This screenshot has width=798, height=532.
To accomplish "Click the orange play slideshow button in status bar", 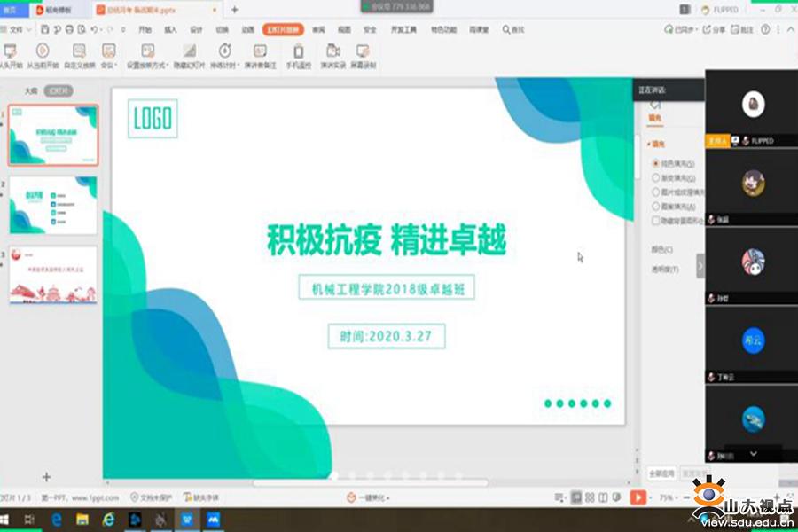I will (638, 498).
